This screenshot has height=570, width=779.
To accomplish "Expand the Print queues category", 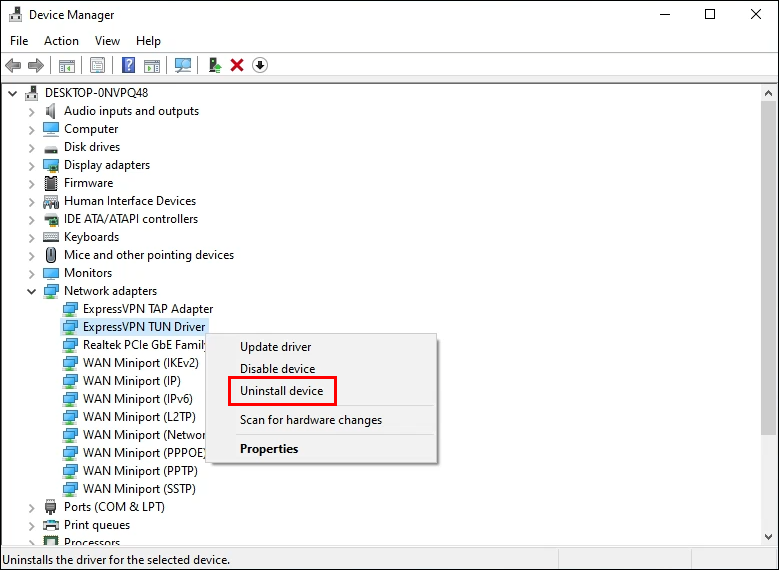I will pos(32,525).
